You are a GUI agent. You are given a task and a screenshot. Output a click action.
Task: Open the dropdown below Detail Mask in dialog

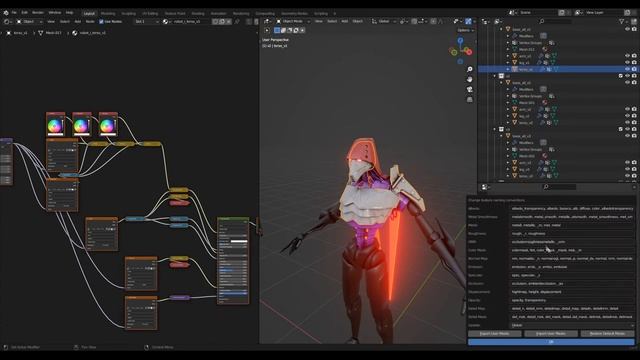[572, 325]
